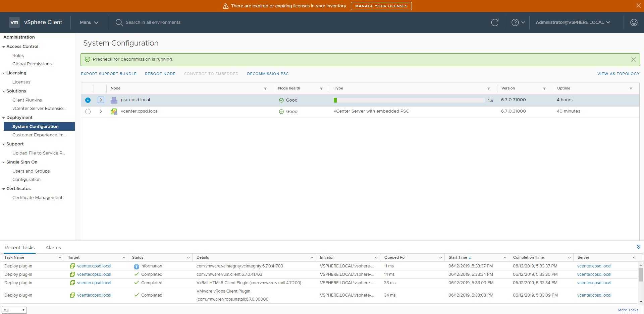Click the Manage Your Licenses button
This screenshot has height=314, width=644.
[381, 6]
